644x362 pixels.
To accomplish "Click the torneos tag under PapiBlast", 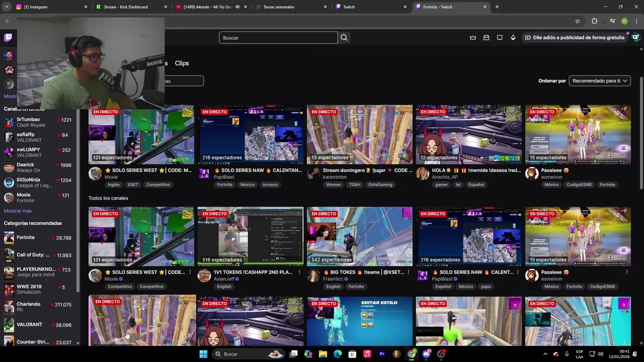I will point(270,185).
